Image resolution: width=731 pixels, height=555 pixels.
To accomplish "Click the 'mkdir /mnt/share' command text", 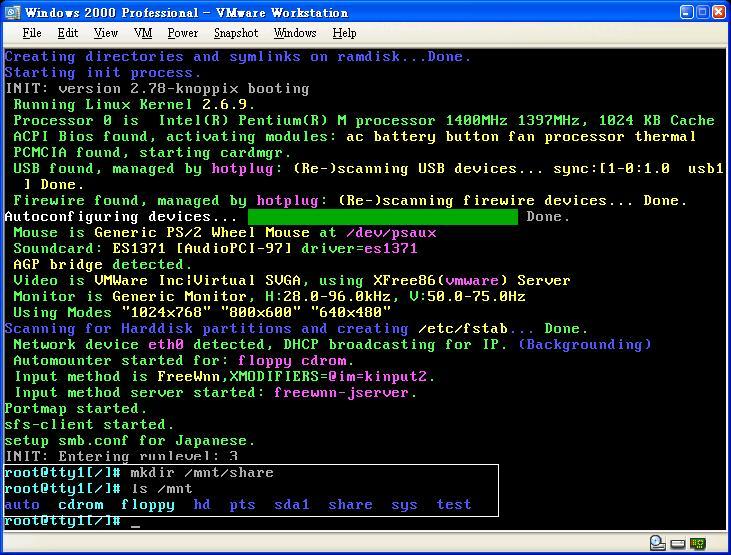I will pos(202,473).
